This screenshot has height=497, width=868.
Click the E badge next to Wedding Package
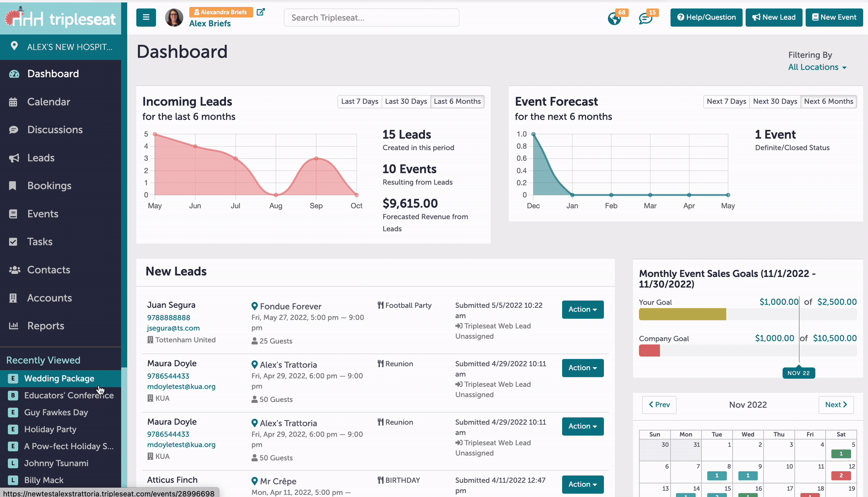(x=13, y=378)
